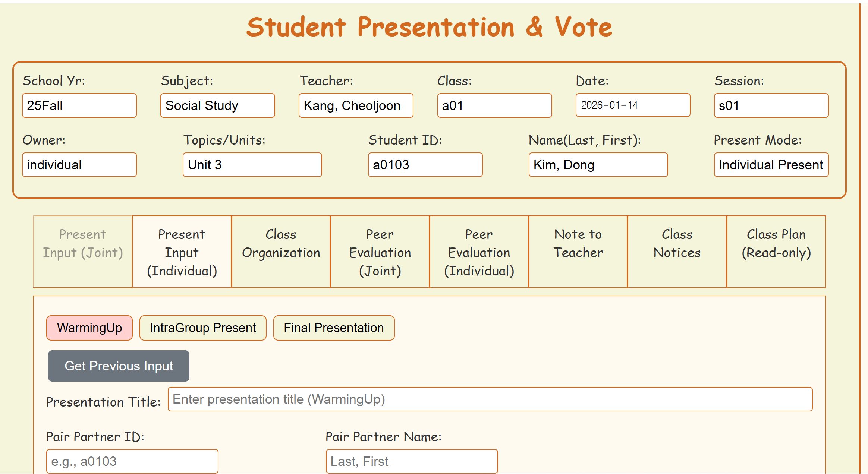Click the Pair Partner Name field
Screen dimensions: 868x474
(412, 461)
